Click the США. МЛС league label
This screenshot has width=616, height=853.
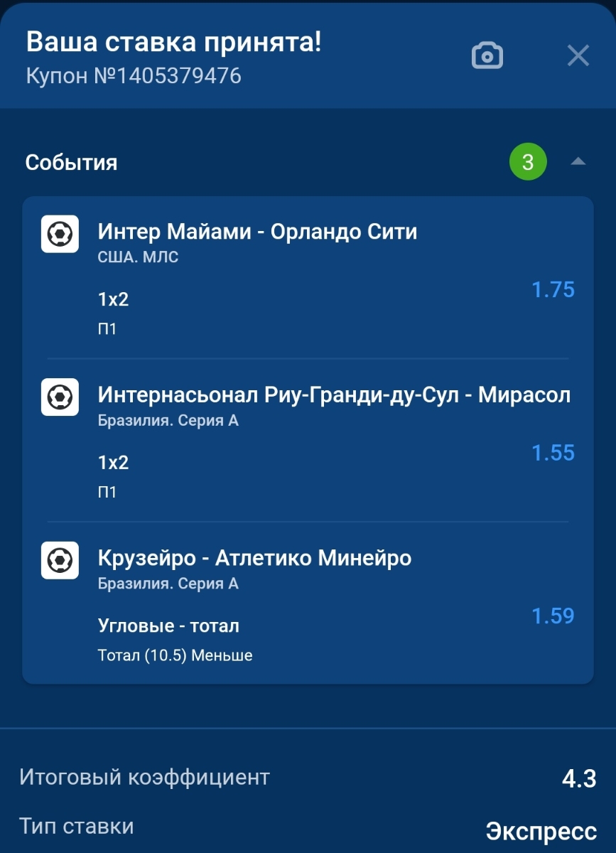pyautogui.click(x=138, y=257)
